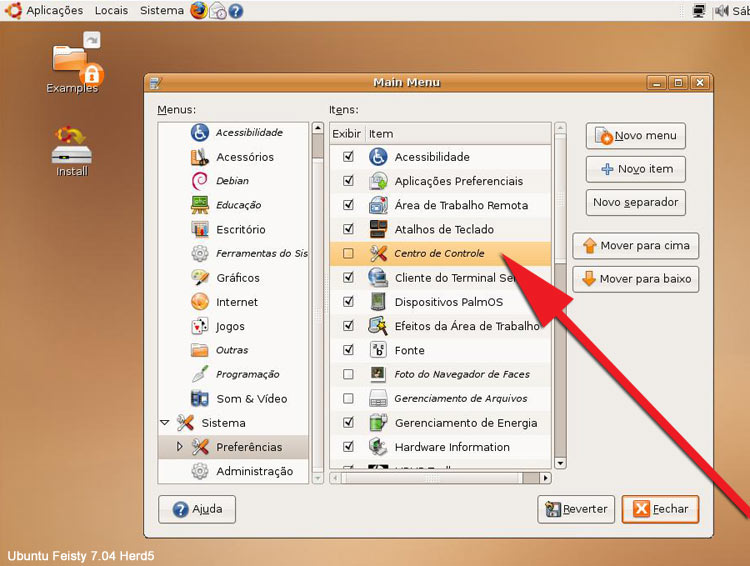Select the Jogos playing cards icon
Image resolution: width=750 pixels, height=566 pixels.
pyautogui.click(x=199, y=326)
